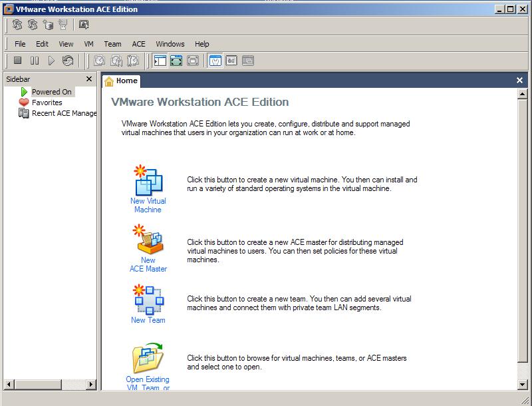This screenshot has height=406, width=532.
Task: Select Favorites in the sidebar
Action: 47,102
